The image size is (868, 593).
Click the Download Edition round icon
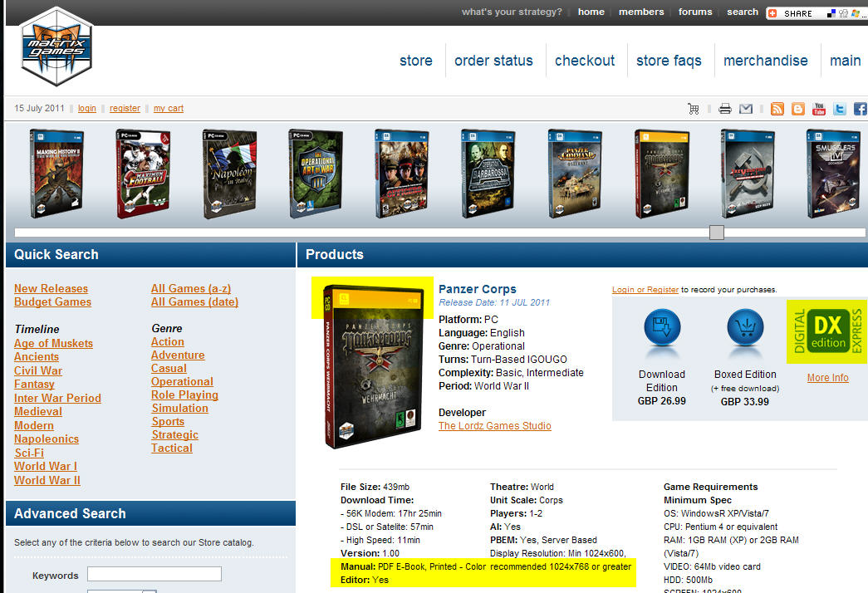(662, 328)
